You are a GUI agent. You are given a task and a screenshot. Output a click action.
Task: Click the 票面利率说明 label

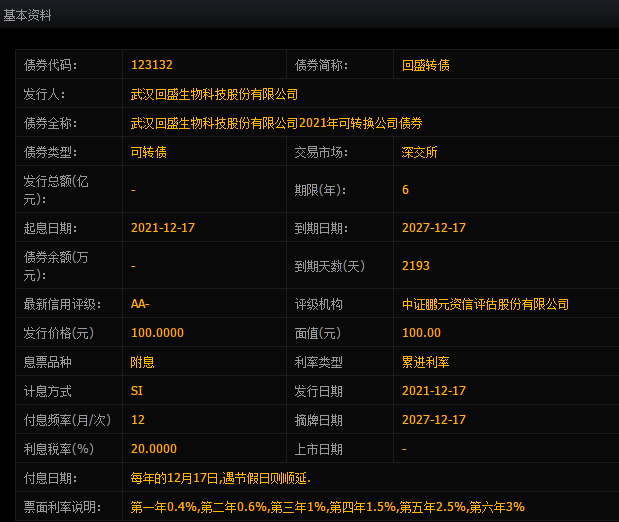tap(62, 507)
